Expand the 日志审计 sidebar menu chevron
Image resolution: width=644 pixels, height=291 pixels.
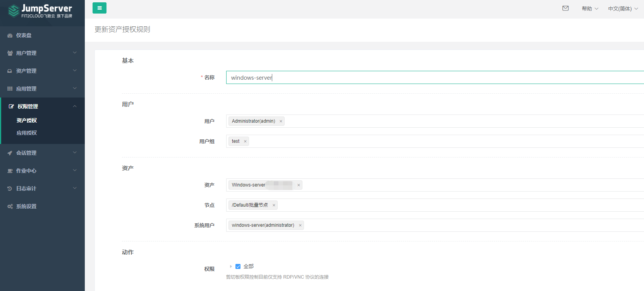[75, 188]
